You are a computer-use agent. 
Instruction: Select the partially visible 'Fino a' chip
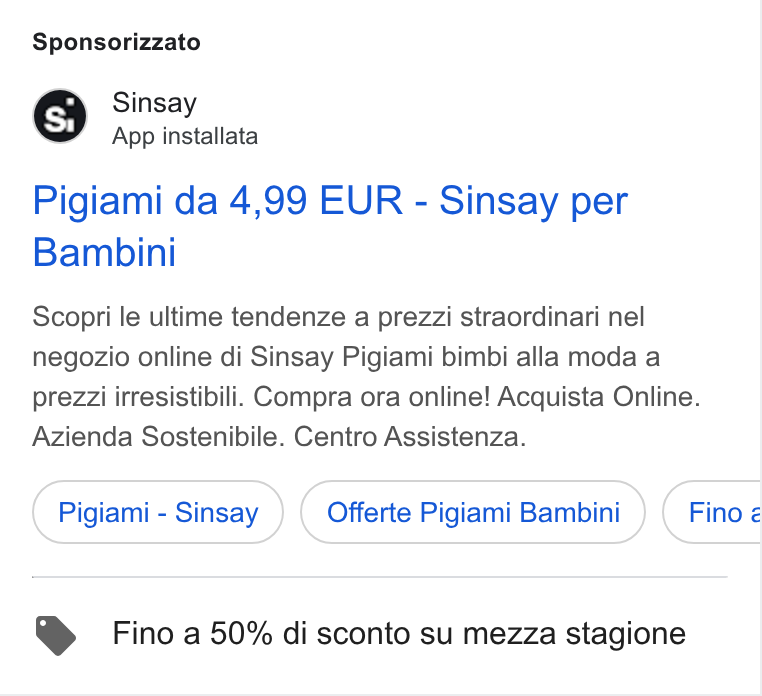tap(712, 512)
